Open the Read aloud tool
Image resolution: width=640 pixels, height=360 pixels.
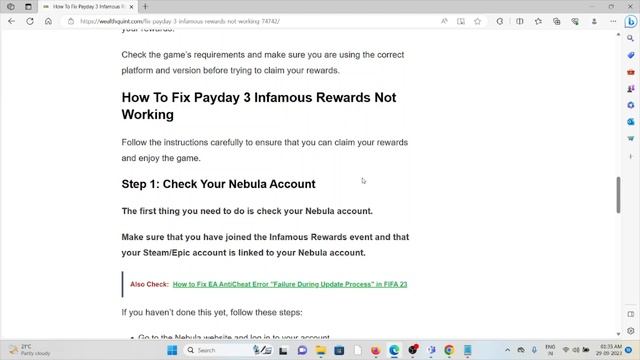(x=444, y=21)
